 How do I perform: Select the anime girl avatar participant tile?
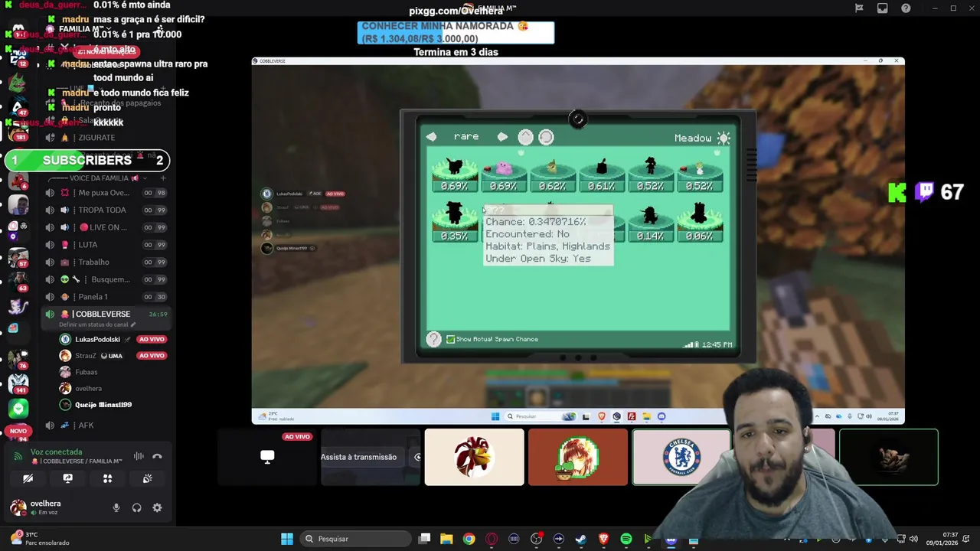578,457
